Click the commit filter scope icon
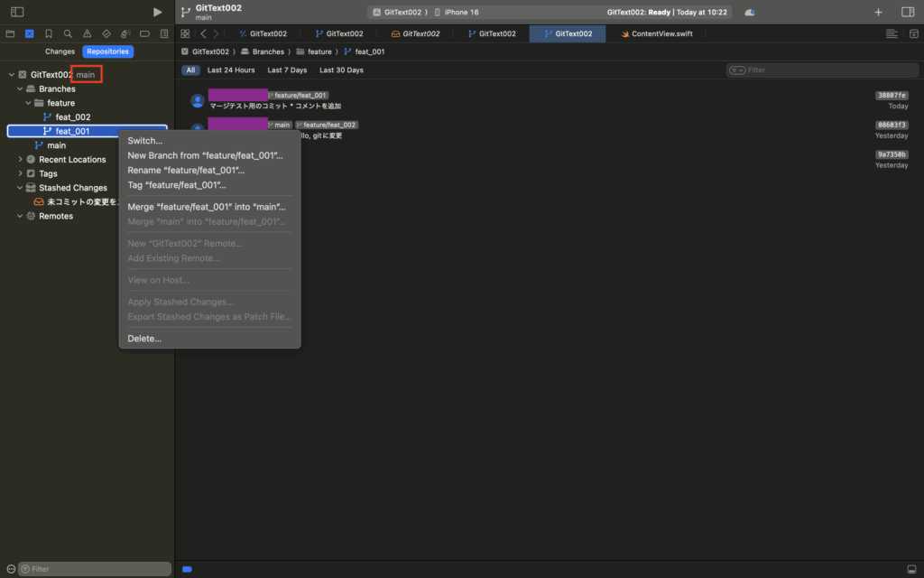This screenshot has height=578, width=924. point(737,70)
